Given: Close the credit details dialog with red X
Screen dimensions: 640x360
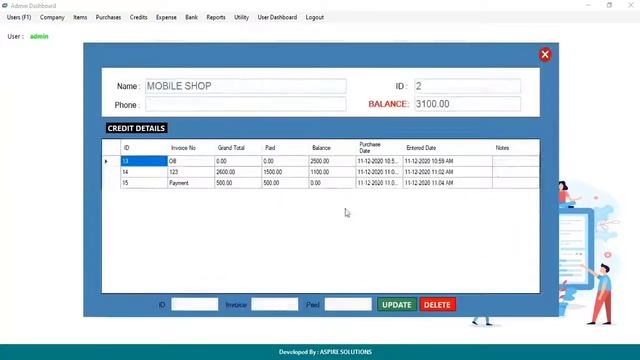Looking at the screenshot, I should click(545, 55).
